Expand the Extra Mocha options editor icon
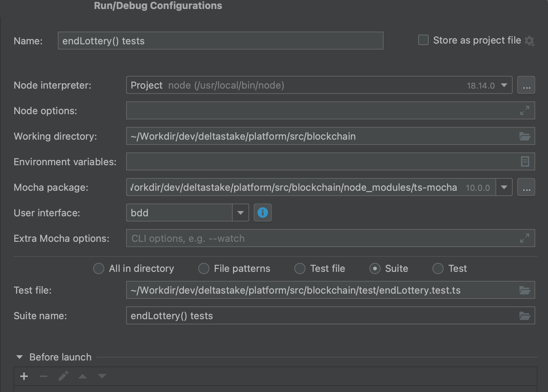The width and height of the screenshot is (548, 392). point(525,238)
